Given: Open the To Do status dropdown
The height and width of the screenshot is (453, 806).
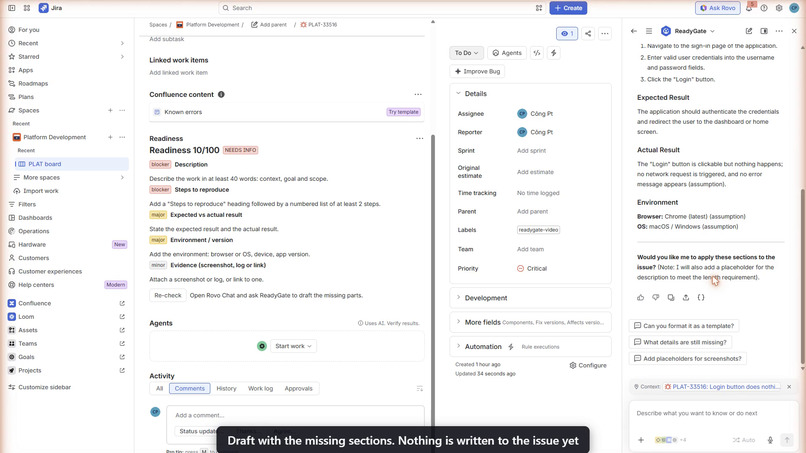Looking at the screenshot, I should [x=466, y=52].
